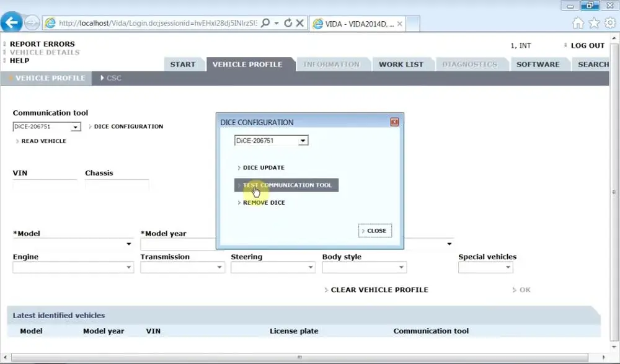This screenshot has width=620, height=364.
Task: Click TEST COMMUNICATION TOOL
Action: pyautogui.click(x=286, y=185)
